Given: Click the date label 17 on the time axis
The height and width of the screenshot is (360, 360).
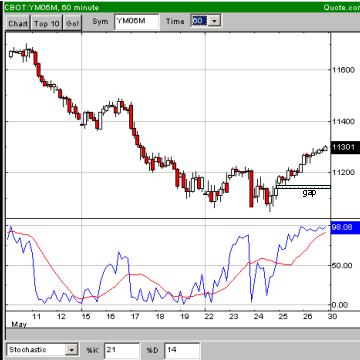Looking at the screenshot, I should (x=135, y=316).
